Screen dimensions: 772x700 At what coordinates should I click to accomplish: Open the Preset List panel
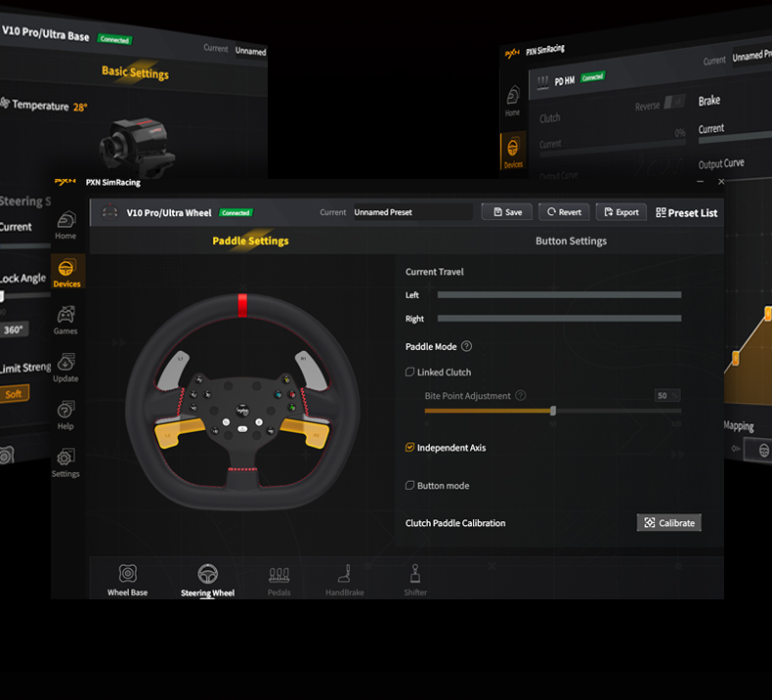687,212
